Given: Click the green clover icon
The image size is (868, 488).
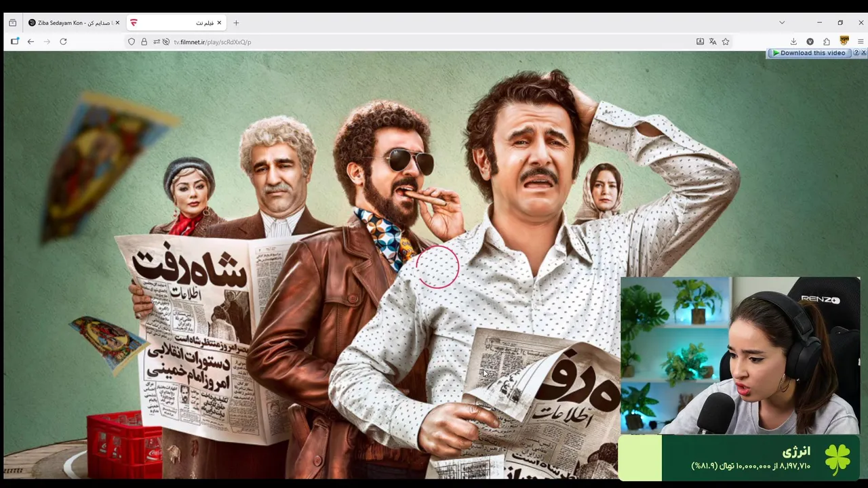Looking at the screenshot, I should point(837,457).
